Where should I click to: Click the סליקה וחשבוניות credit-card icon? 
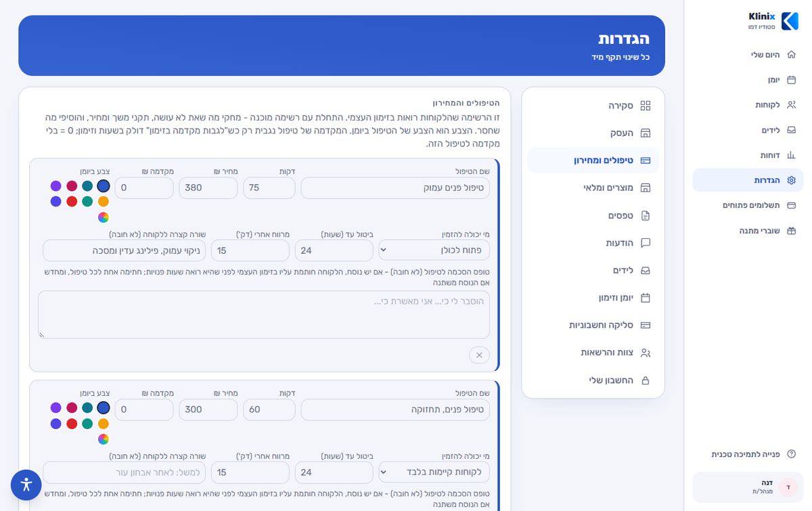click(x=646, y=325)
